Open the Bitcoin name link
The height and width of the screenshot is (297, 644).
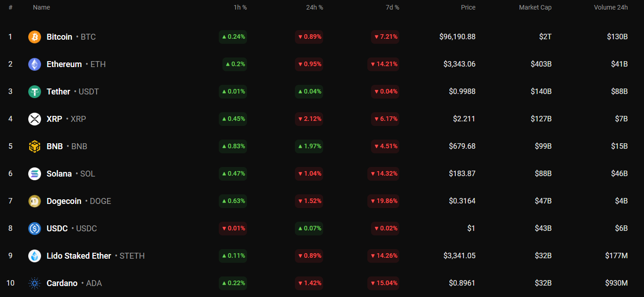click(59, 37)
